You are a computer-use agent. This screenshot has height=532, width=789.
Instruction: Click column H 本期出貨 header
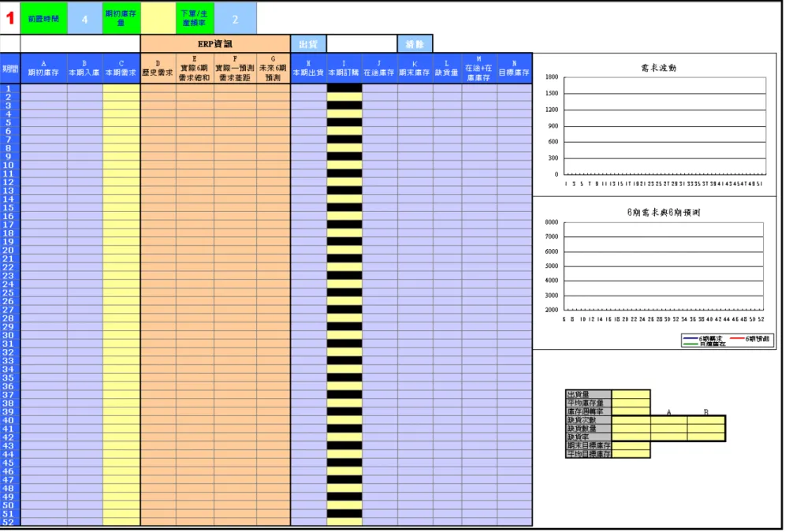pyautogui.click(x=308, y=69)
